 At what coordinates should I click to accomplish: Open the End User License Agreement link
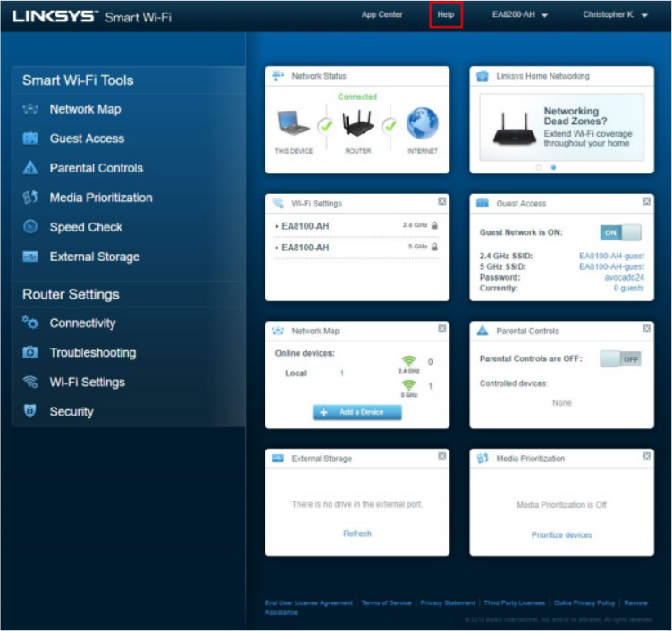308,602
